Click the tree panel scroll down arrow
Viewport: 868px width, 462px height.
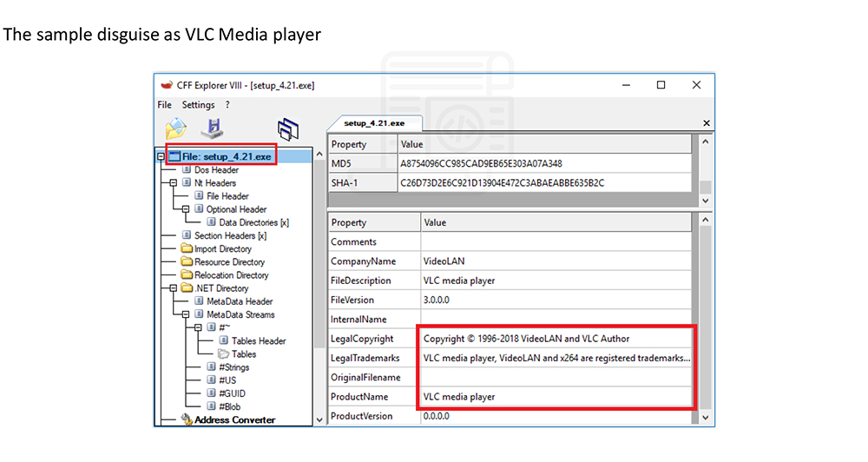319,420
